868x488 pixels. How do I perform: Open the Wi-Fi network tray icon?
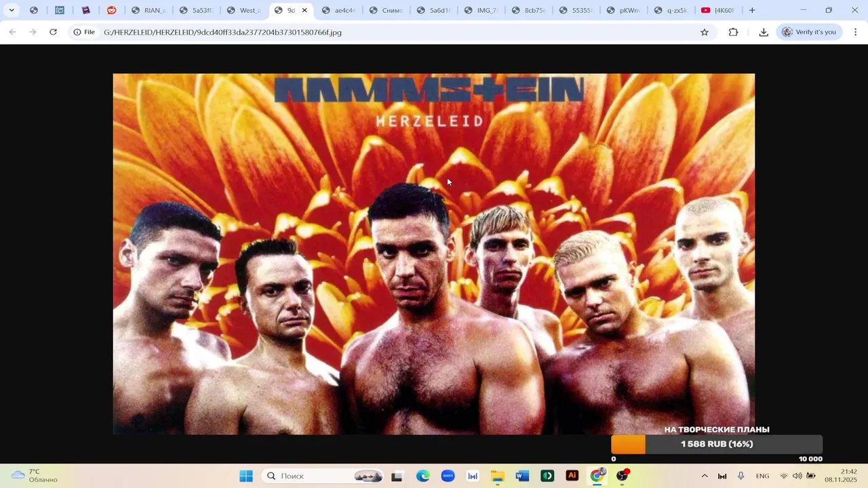tap(784, 476)
